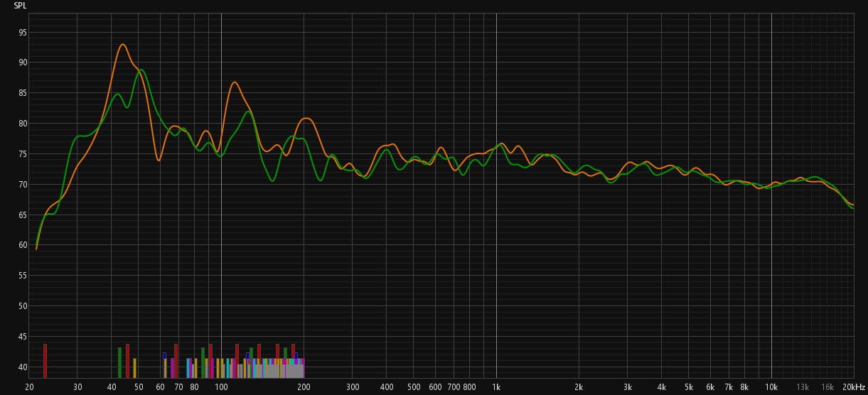
Task: Click the 20kHz label on the frequency axis
Action: point(852,387)
